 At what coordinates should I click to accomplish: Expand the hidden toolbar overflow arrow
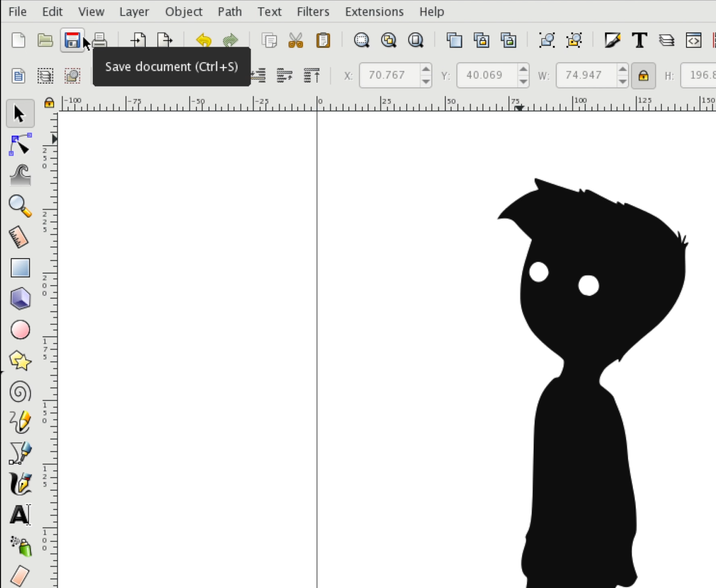(54, 138)
